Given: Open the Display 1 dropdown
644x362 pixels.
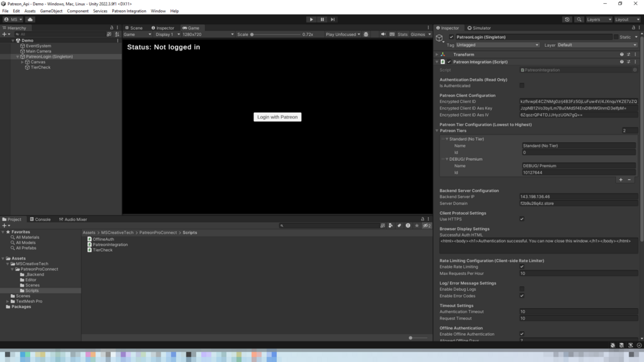Looking at the screenshot, I should 168,35.
